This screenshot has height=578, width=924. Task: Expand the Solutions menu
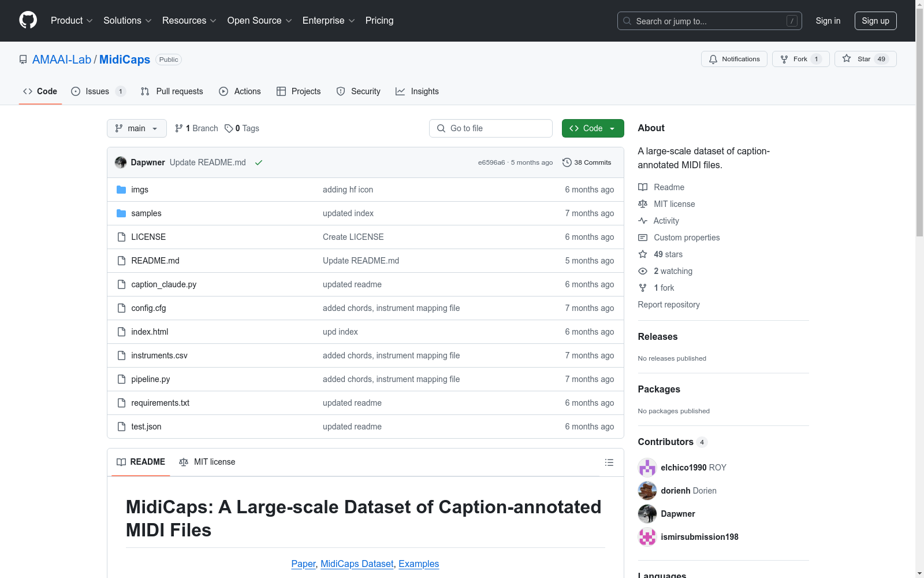128,20
